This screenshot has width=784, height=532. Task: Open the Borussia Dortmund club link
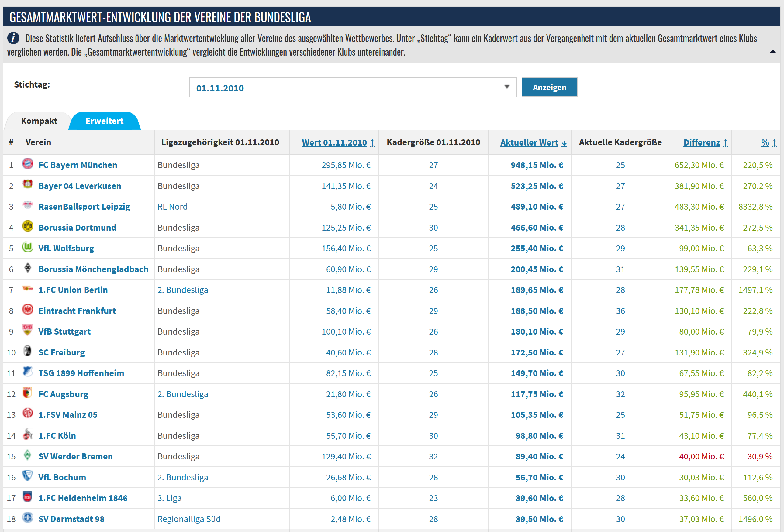click(x=77, y=228)
